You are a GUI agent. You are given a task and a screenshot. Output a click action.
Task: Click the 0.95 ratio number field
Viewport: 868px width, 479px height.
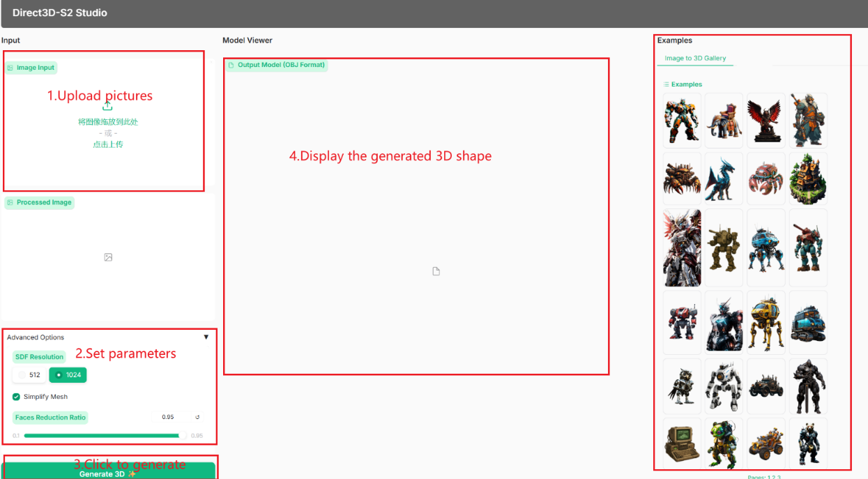click(168, 417)
